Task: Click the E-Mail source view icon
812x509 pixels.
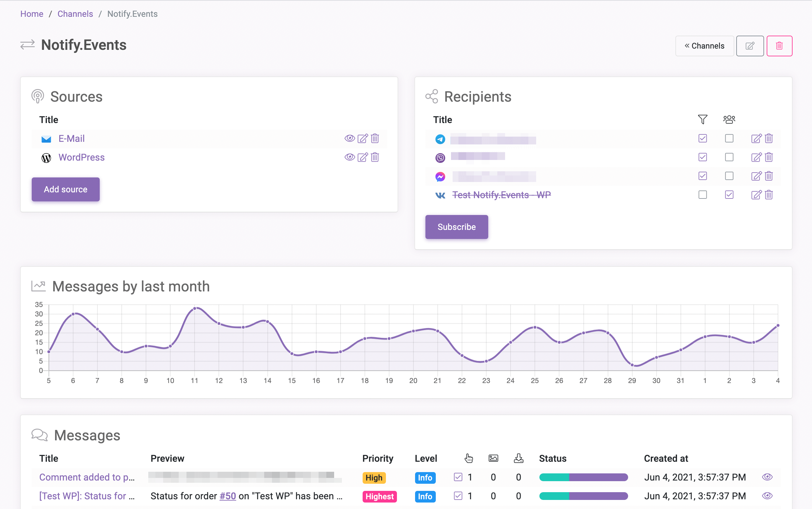Action: (x=350, y=139)
